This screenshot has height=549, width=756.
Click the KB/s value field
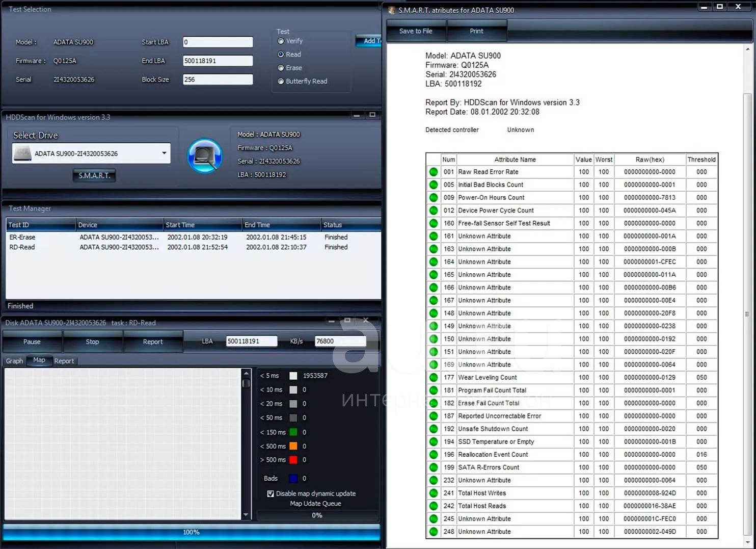point(340,341)
